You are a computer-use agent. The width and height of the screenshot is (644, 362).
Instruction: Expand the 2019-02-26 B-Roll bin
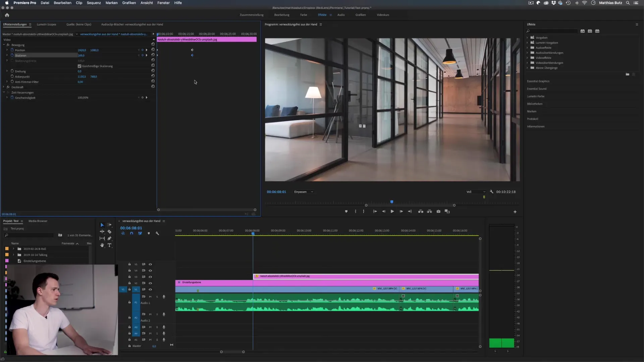tap(13, 249)
